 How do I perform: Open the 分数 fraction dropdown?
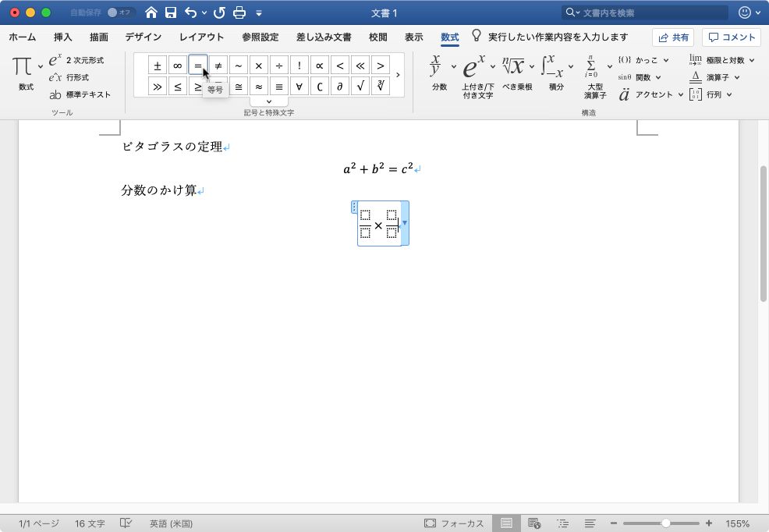coord(454,66)
